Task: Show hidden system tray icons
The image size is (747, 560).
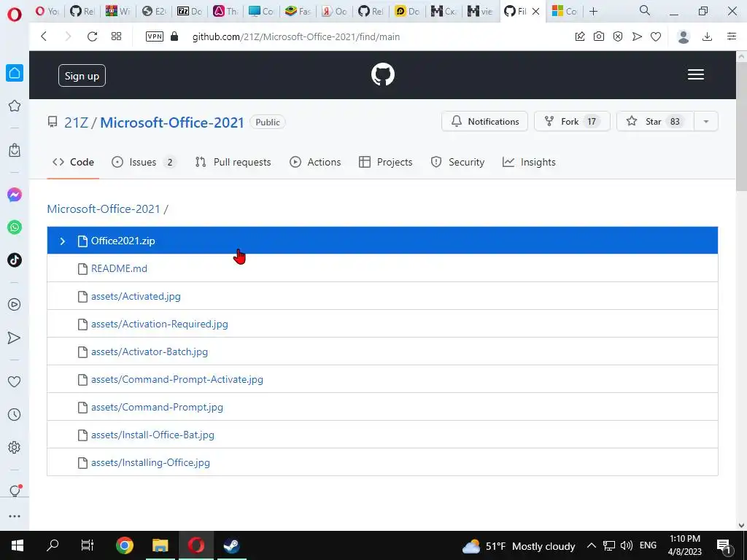Action: coord(591,545)
